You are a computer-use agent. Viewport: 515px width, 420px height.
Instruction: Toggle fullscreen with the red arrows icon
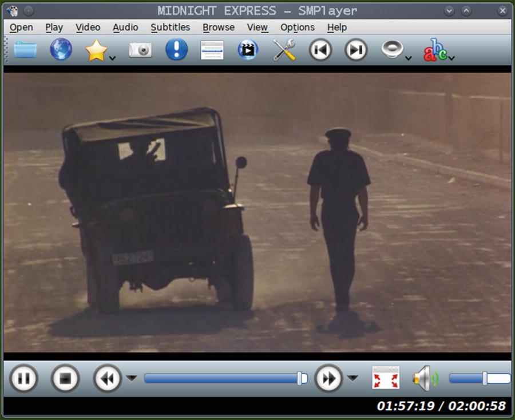tap(386, 378)
